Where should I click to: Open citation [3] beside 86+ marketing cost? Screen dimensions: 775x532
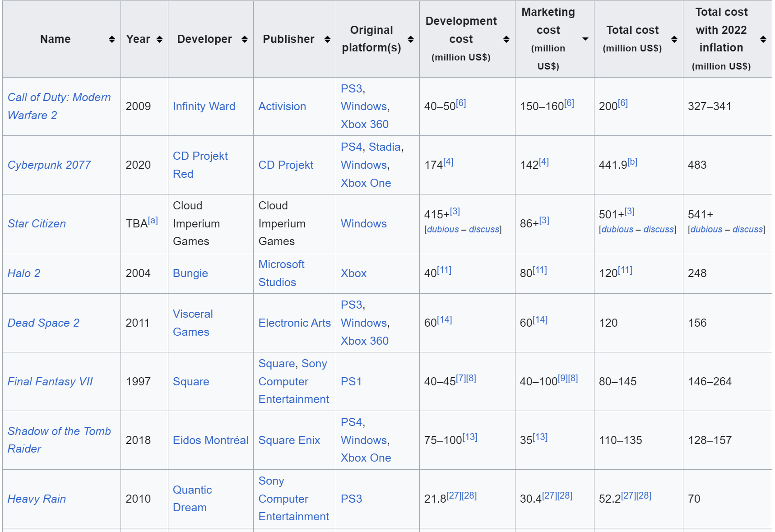click(544, 220)
